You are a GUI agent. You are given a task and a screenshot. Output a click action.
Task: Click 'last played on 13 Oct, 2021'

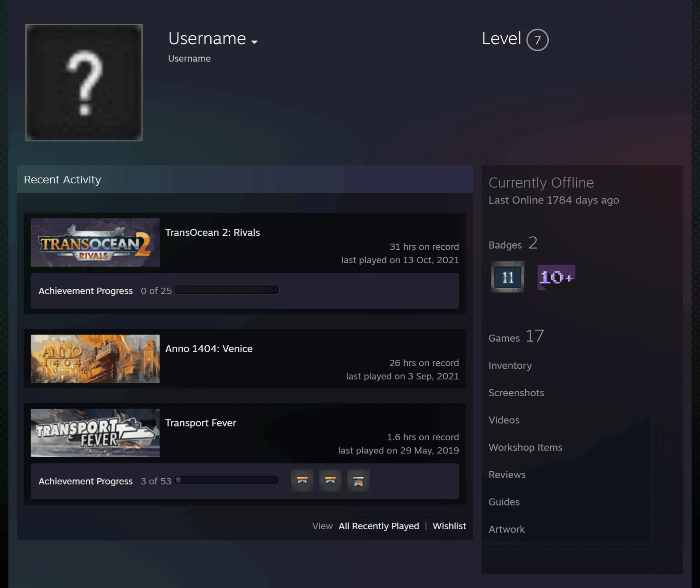click(400, 260)
